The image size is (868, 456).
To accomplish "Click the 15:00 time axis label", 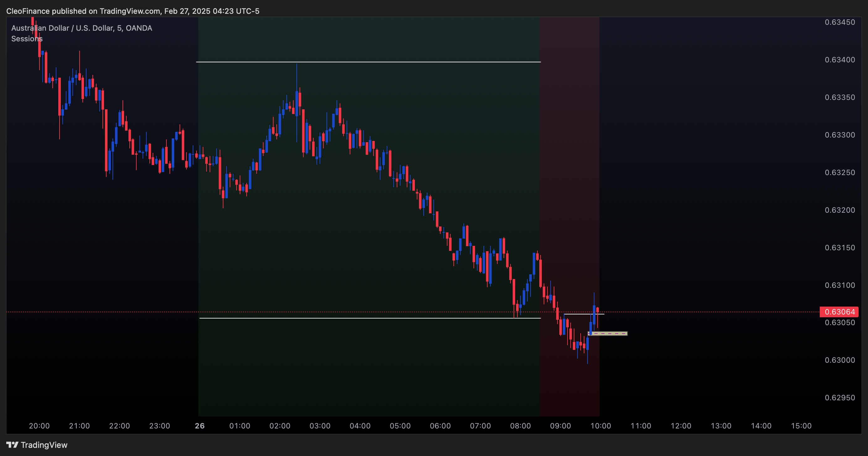I will coord(801,426).
